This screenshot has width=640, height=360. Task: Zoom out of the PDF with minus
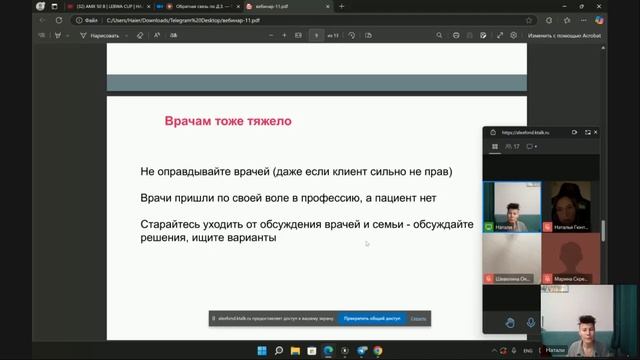pyautogui.click(x=271, y=36)
